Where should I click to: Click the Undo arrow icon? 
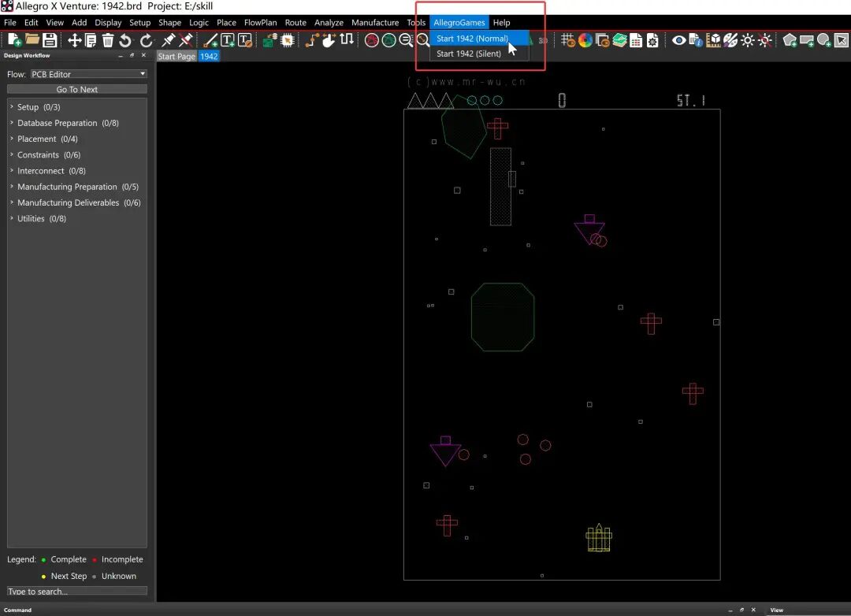[x=125, y=40]
